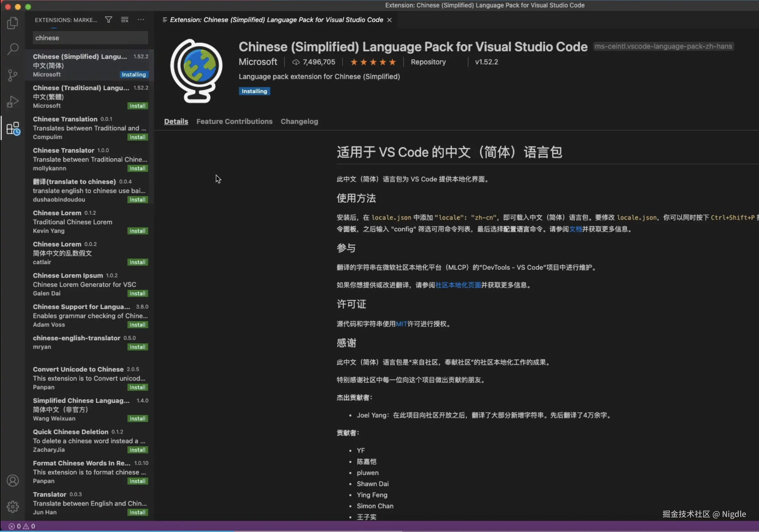Open the MIT license link
Viewport: 759px width, 532px height.
click(x=401, y=324)
